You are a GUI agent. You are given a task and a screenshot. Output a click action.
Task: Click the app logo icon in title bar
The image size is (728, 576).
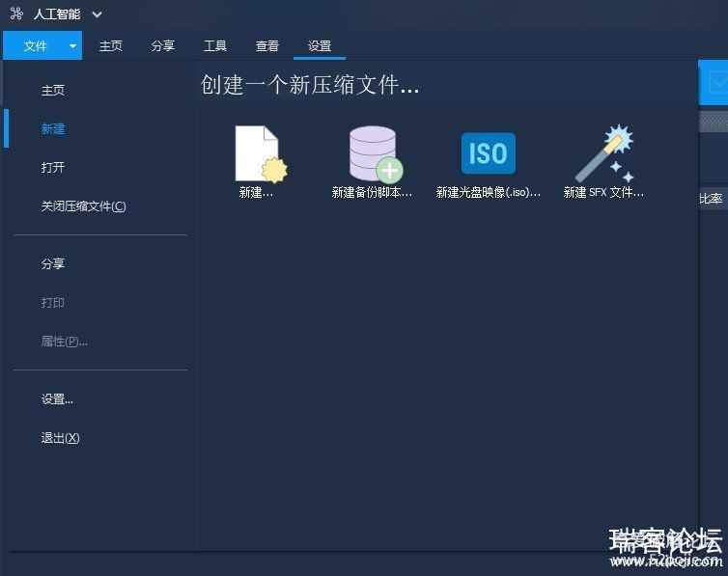[15, 14]
